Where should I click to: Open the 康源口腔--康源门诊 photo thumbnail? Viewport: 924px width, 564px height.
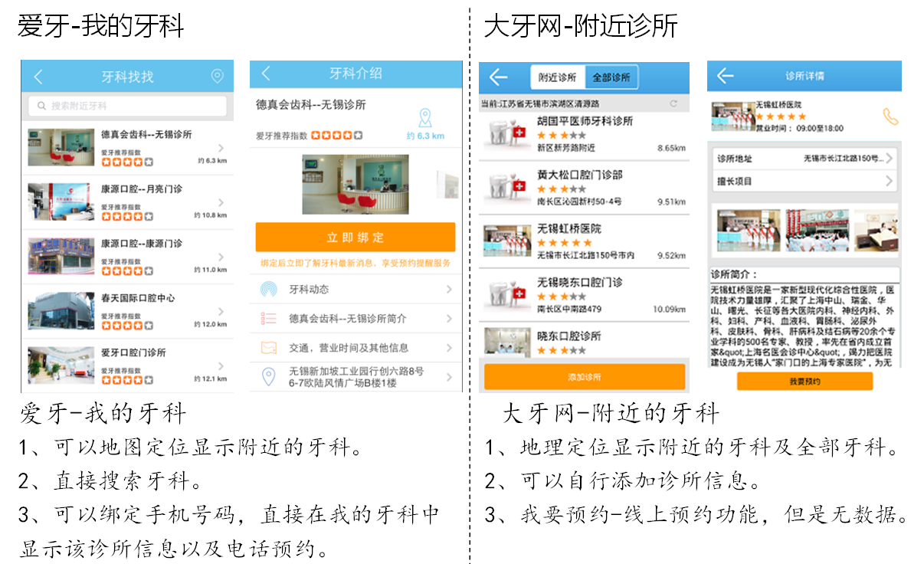[61, 256]
